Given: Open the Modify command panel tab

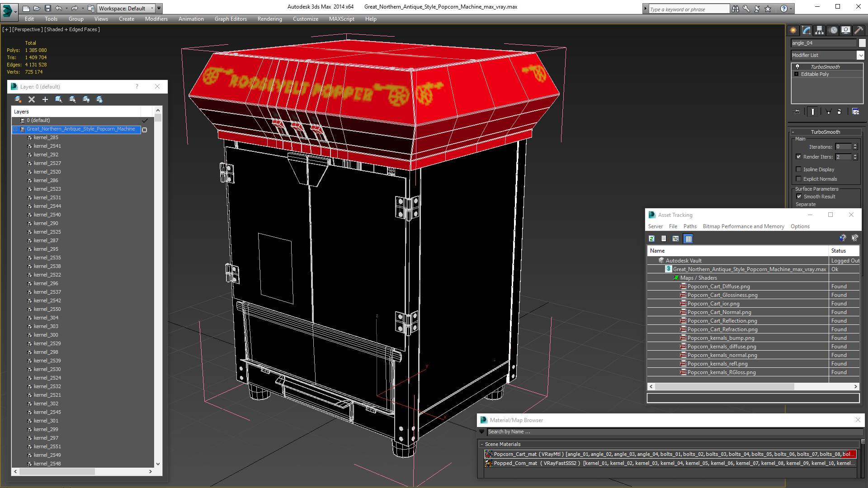Looking at the screenshot, I should click(x=807, y=30).
